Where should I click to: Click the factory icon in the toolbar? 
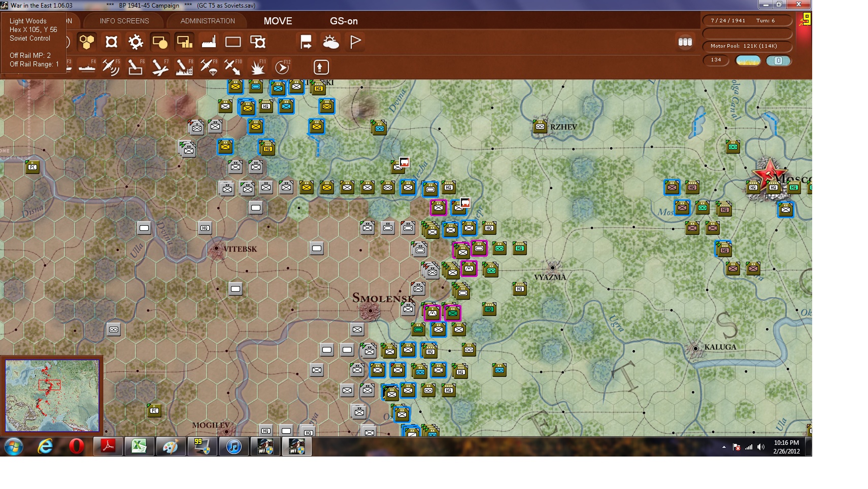(209, 42)
